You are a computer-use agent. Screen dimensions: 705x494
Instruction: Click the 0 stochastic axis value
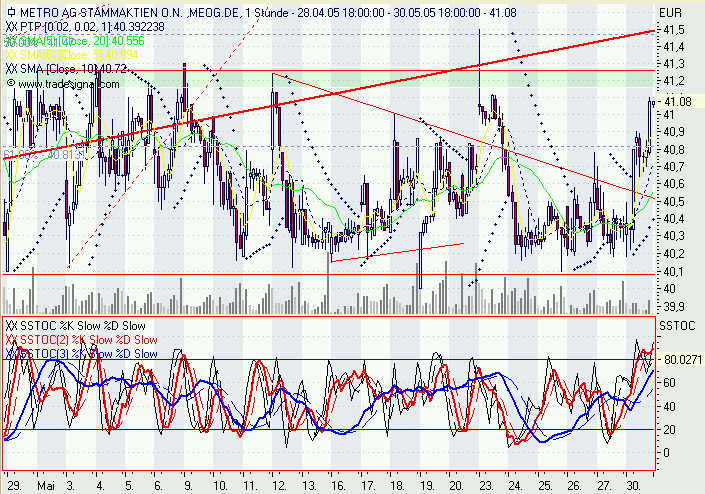[x=667, y=453]
